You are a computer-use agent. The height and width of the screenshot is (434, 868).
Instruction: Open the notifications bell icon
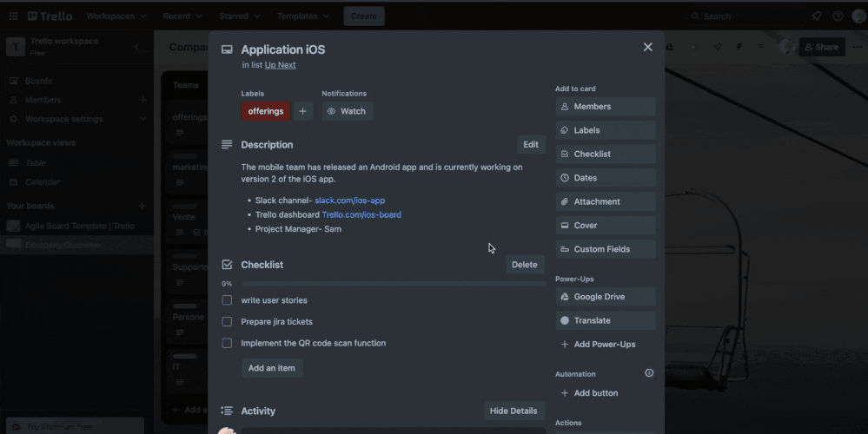pos(817,16)
